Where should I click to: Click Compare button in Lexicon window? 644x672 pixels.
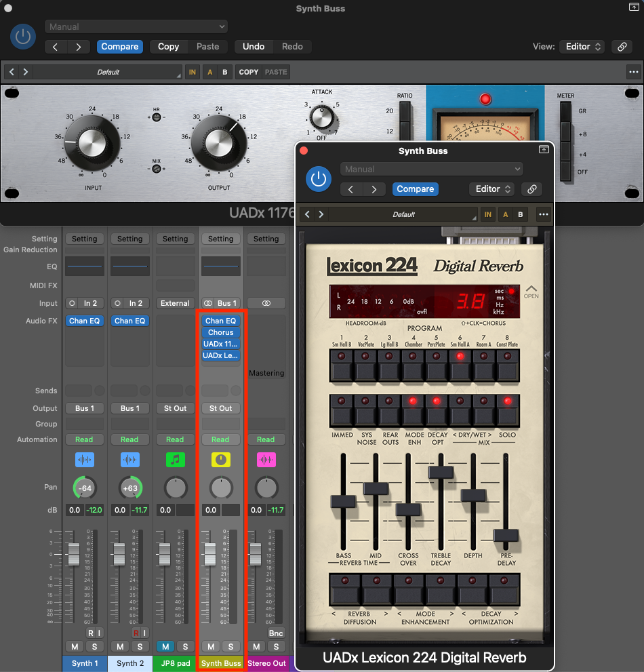tap(415, 189)
